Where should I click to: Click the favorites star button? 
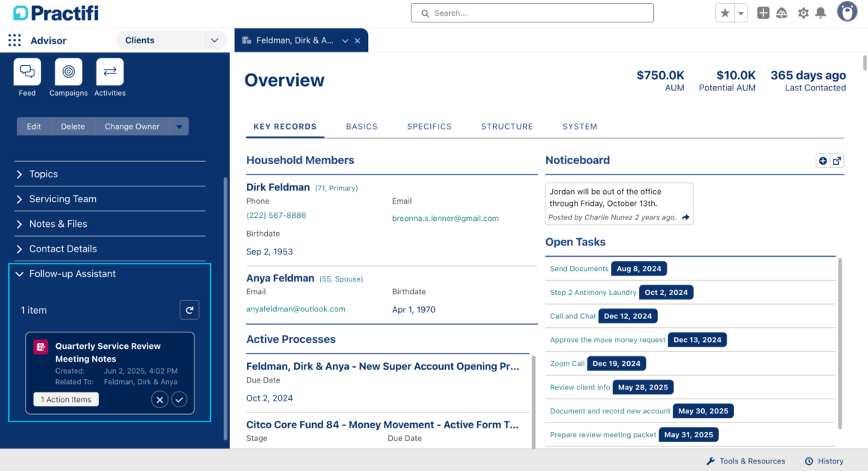click(724, 13)
